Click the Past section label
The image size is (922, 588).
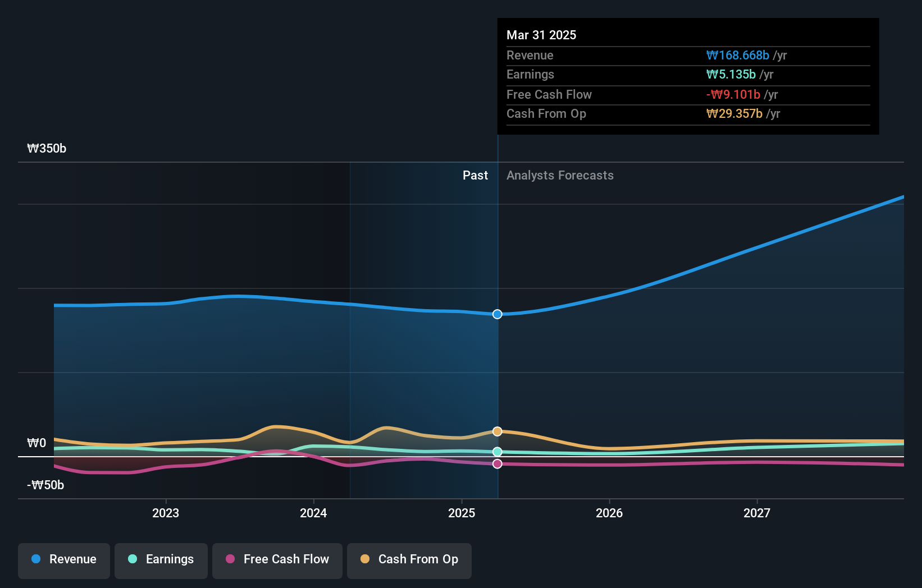pyautogui.click(x=475, y=176)
